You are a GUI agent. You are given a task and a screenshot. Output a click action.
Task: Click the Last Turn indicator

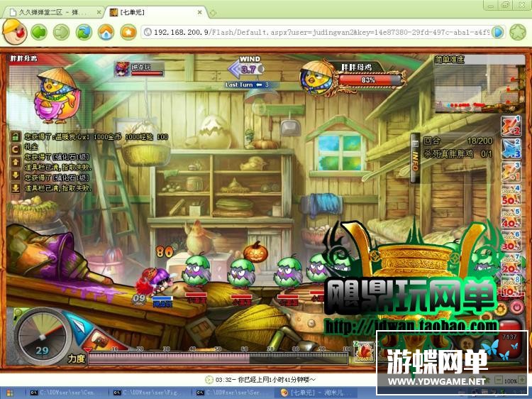click(248, 84)
